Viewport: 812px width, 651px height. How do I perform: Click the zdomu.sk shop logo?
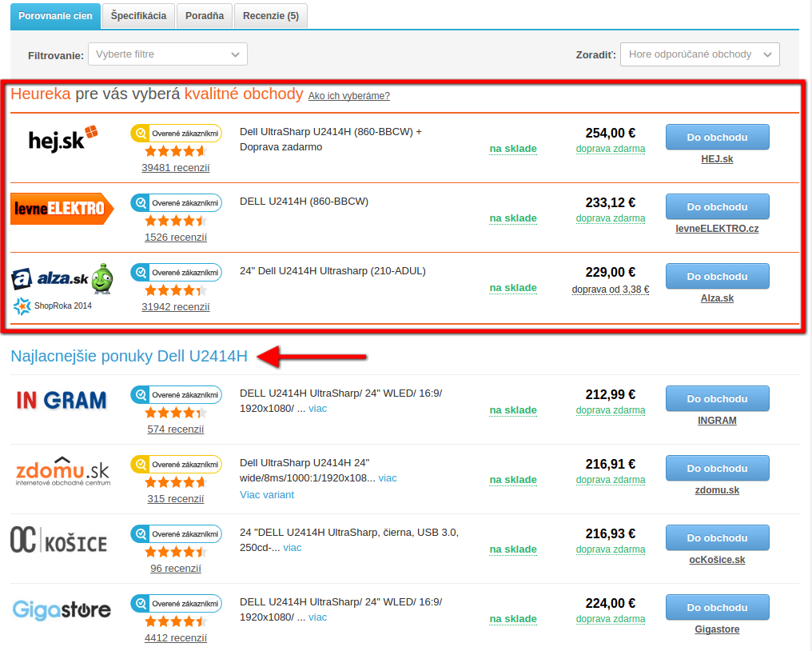(x=63, y=470)
